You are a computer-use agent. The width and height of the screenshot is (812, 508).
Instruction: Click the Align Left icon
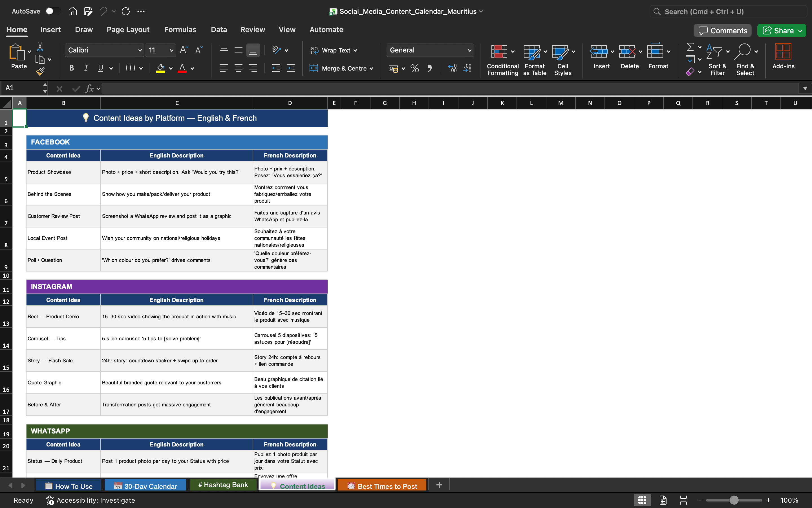(x=224, y=68)
